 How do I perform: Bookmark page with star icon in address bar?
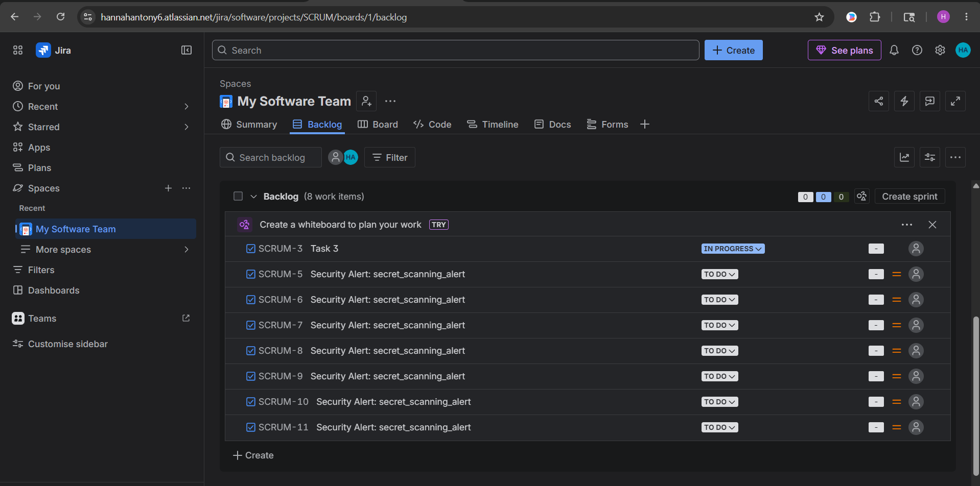click(819, 17)
